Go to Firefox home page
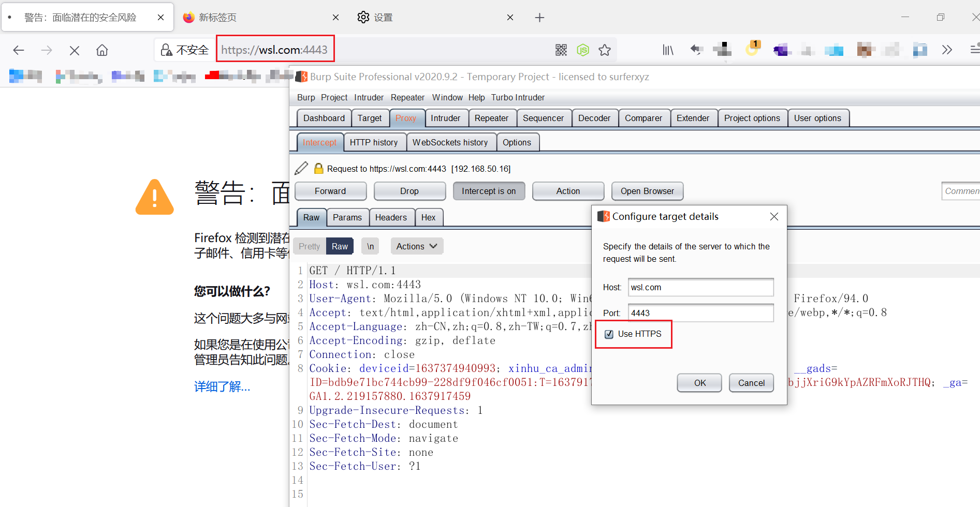 coord(102,50)
